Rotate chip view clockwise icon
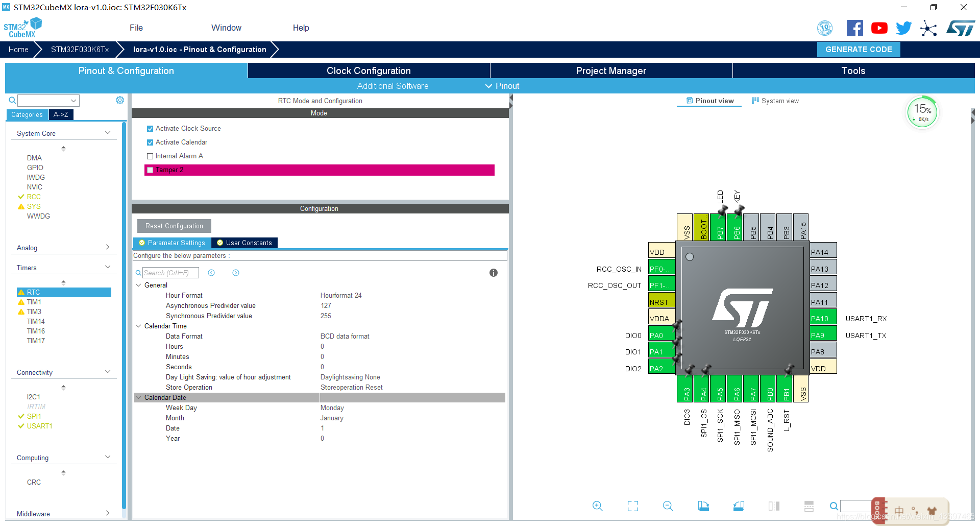The image size is (980, 526). (703, 506)
